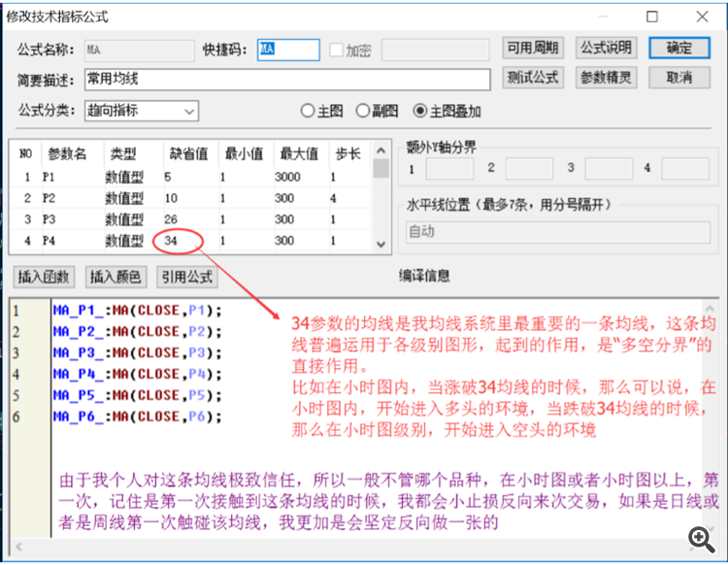The width and height of the screenshot is (728, 565).
Task: Click 引用公式 button
Action: coord(187,277)
